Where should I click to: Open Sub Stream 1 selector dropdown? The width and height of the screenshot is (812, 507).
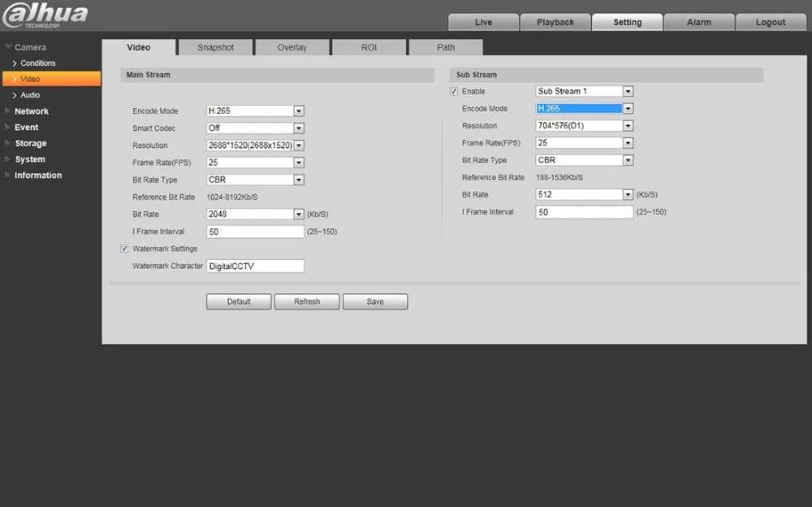[x=584, y=91]
